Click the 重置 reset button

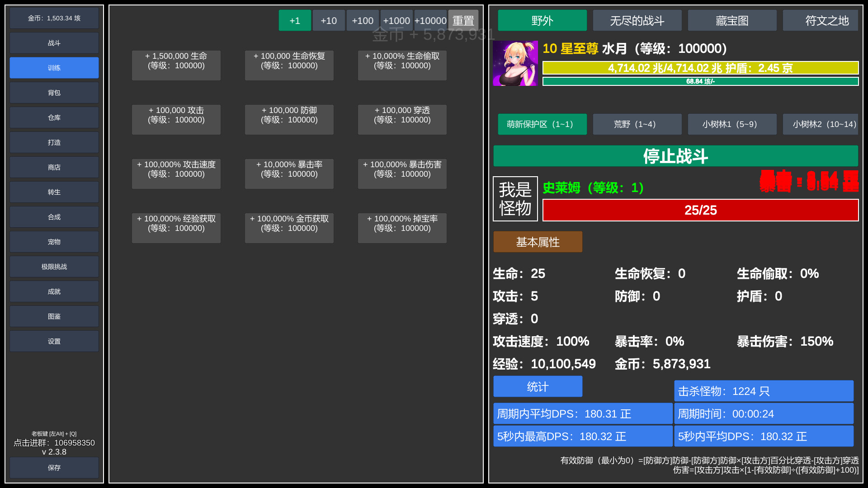pos(463,20)
